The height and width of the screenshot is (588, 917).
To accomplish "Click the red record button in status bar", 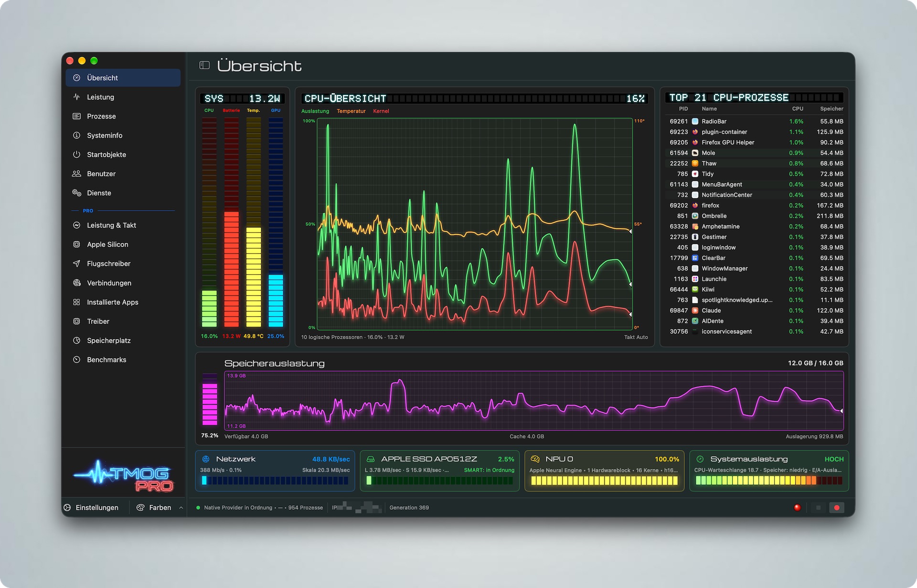I will 837,507.
